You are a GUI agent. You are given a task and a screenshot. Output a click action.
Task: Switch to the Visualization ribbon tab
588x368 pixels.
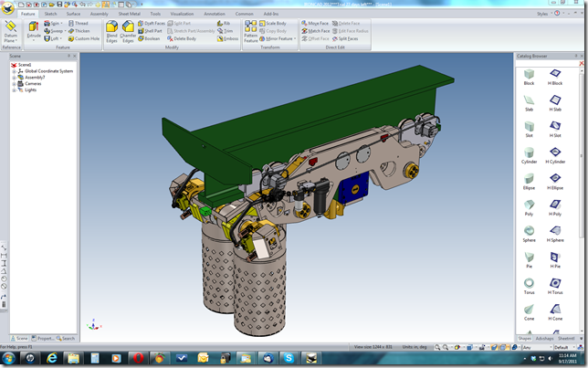(x=182, y=15)
